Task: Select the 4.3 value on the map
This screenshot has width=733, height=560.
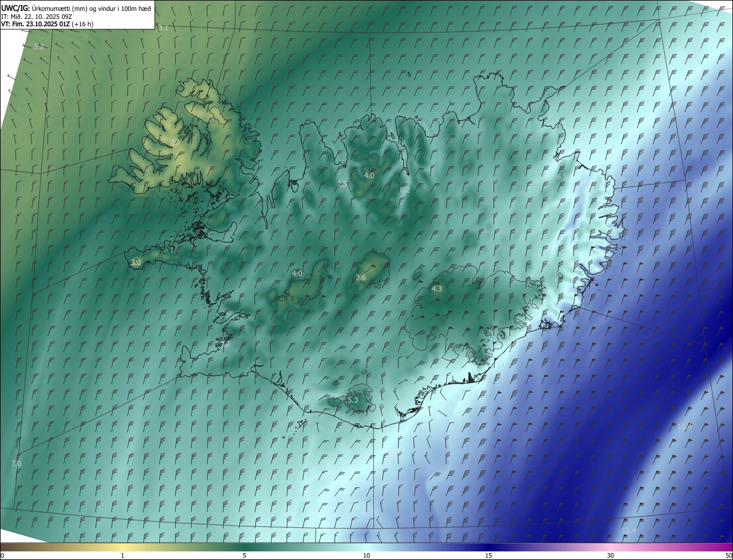Action: [x=437, y=289]
